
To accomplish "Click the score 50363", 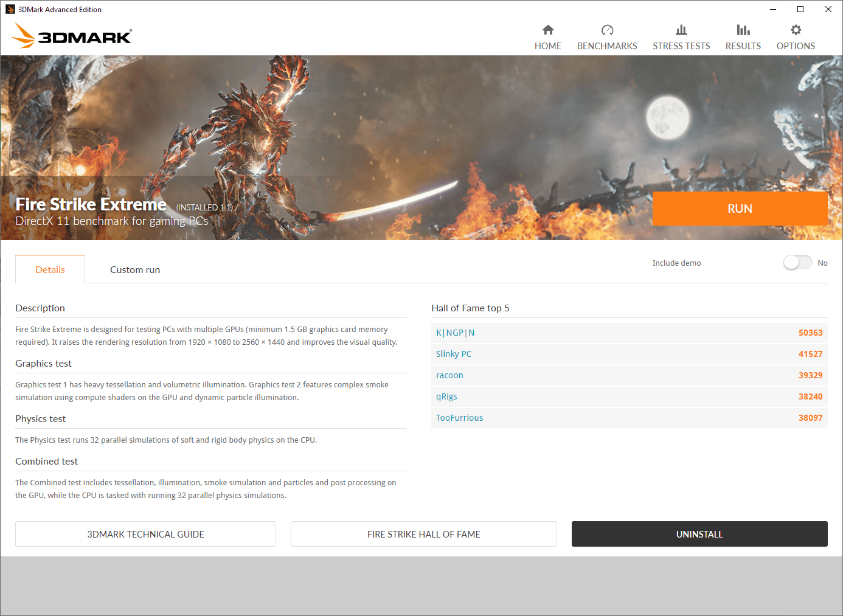I will point(810,333).
